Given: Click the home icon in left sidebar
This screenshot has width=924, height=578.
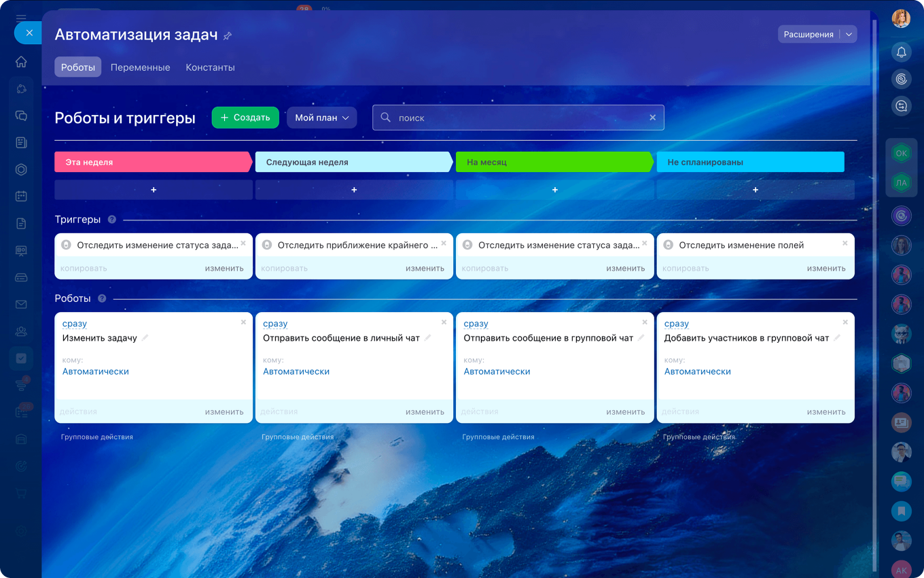Looking at the screenshot, I should tap(21, 62).
